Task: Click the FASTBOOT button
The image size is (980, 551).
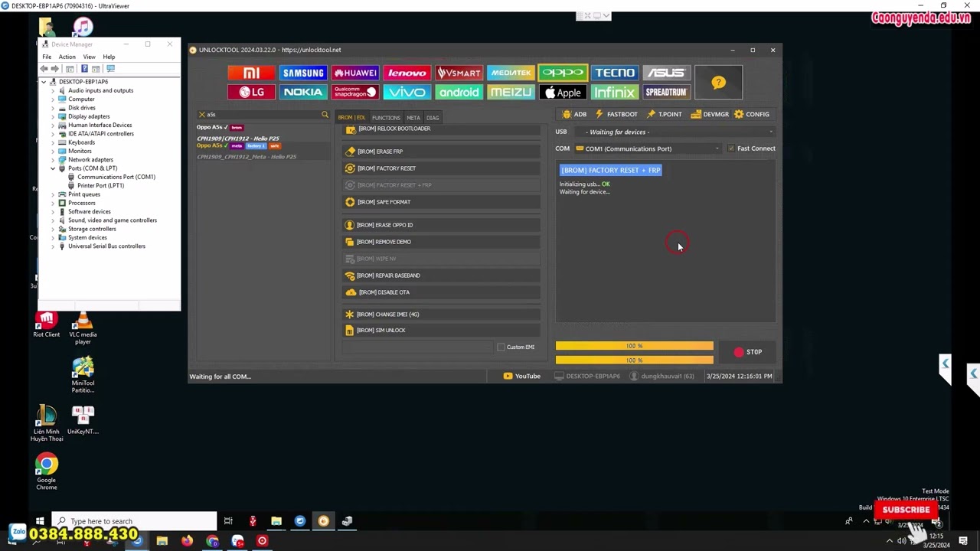Action: click(616, 114)
